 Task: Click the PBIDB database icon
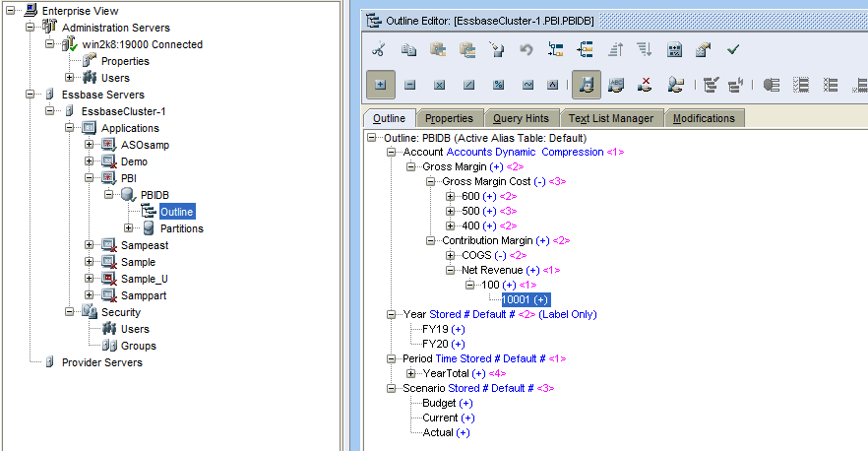pyautogui.click(x=128, y=194)
